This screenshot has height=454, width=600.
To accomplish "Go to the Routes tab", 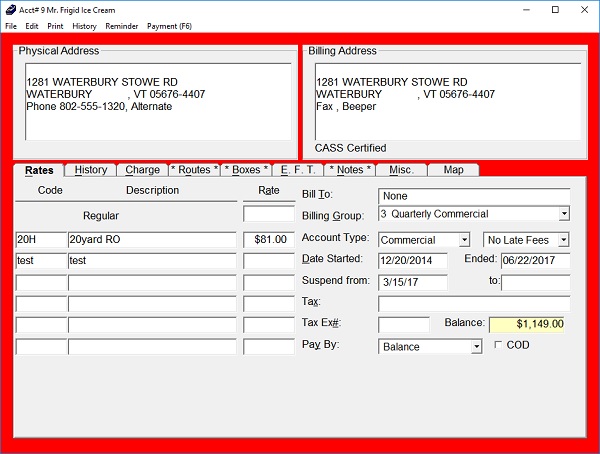I will coord(194,170).
